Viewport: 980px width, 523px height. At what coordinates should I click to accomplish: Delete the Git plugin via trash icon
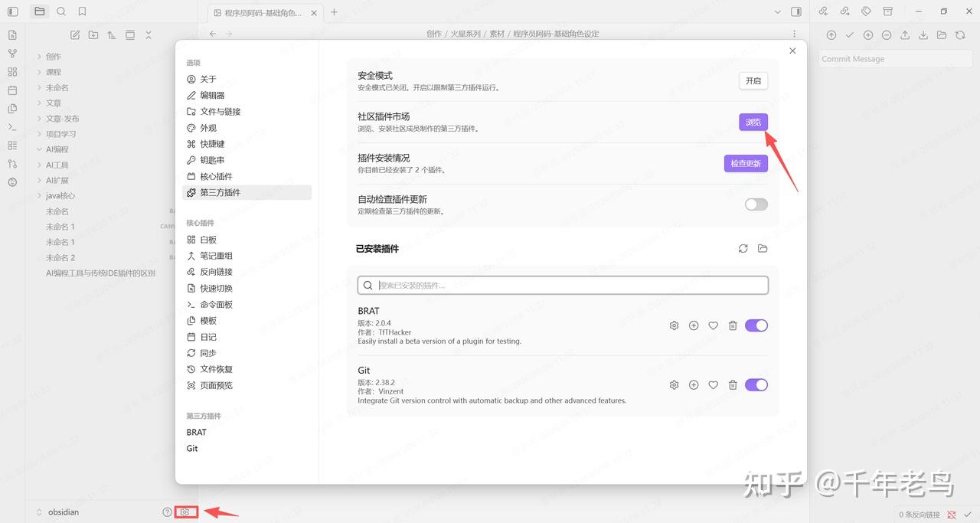click(x=733, y=385)
